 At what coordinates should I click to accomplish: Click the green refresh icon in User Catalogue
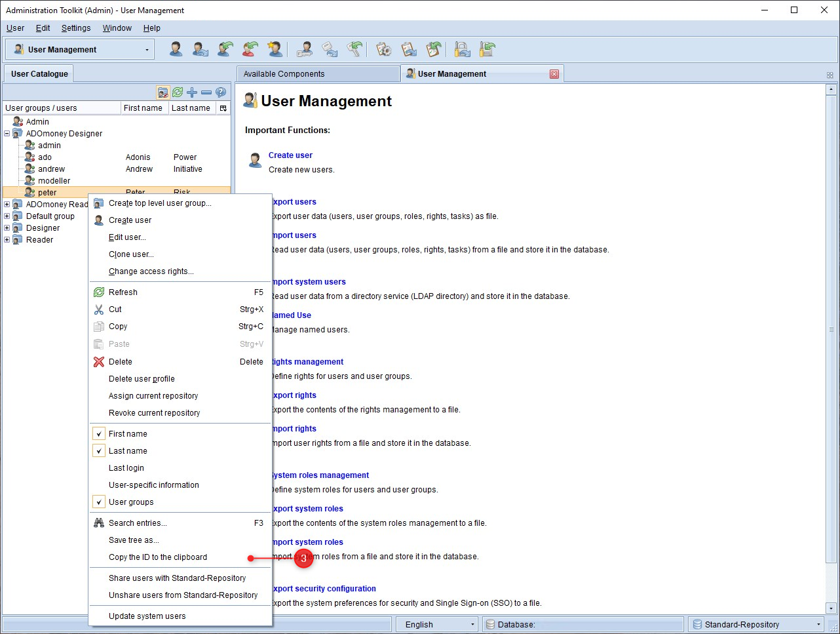(178, 92)
